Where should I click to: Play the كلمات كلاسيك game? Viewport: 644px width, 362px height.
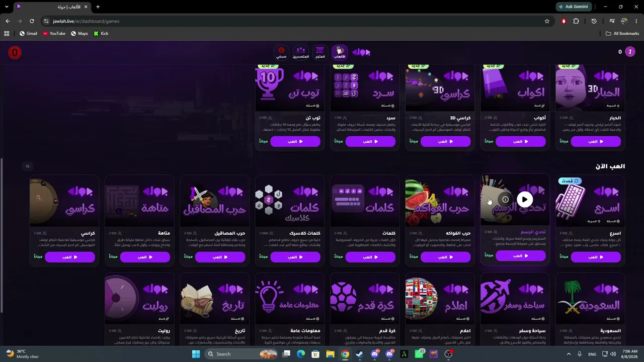295,257
